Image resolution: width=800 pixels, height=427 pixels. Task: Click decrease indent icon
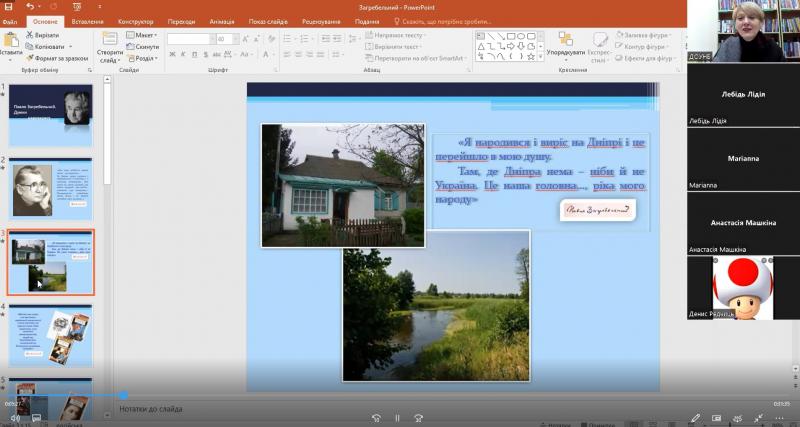click(324, 39)
